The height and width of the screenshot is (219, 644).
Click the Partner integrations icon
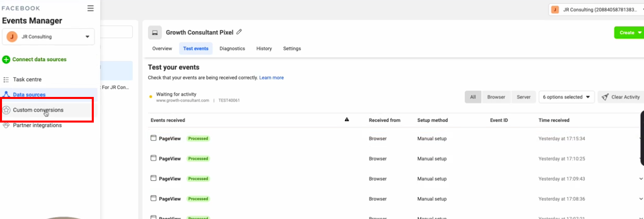click(6, 125)
